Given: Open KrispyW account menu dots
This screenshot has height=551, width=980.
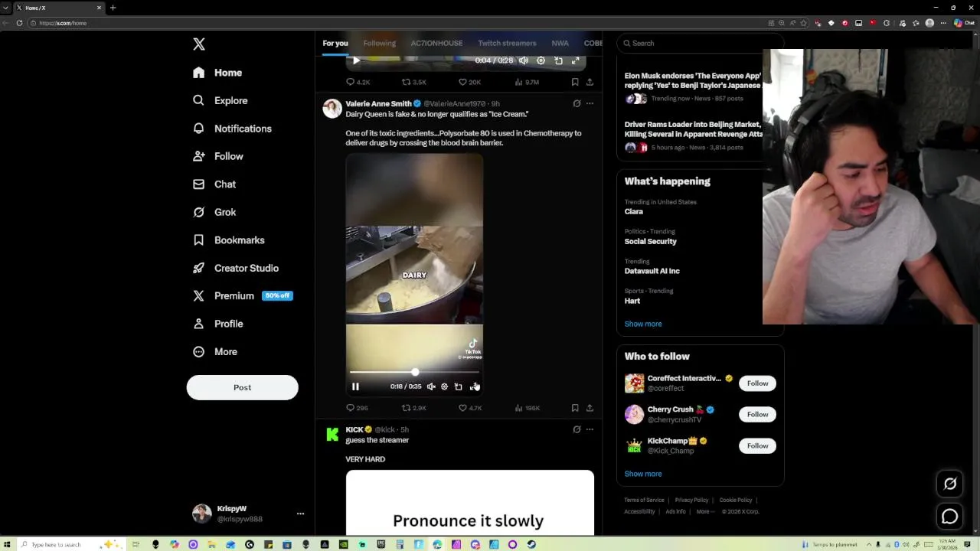Looking at the screenshot, I should 300,514.
